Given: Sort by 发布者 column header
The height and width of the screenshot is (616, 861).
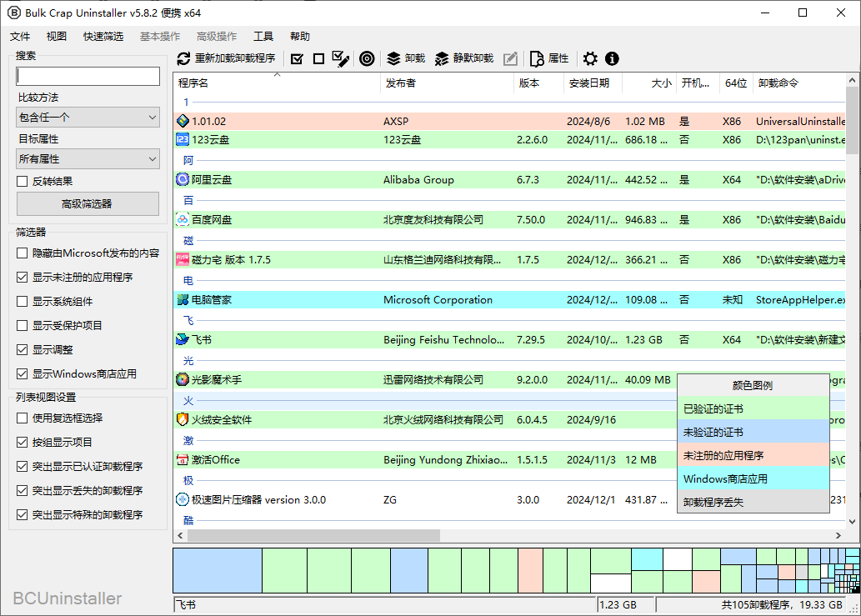Looking at the screenshot, I should [447, 83].
